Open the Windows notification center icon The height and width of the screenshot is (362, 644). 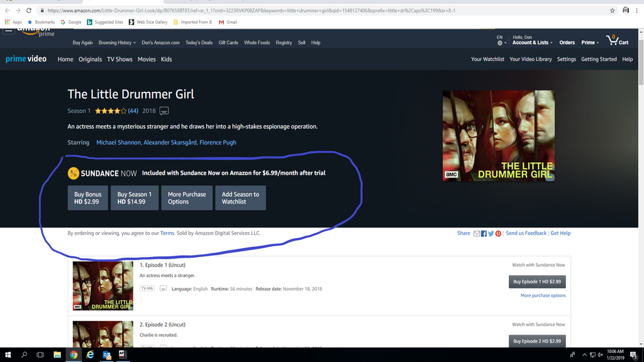(634, 354)
